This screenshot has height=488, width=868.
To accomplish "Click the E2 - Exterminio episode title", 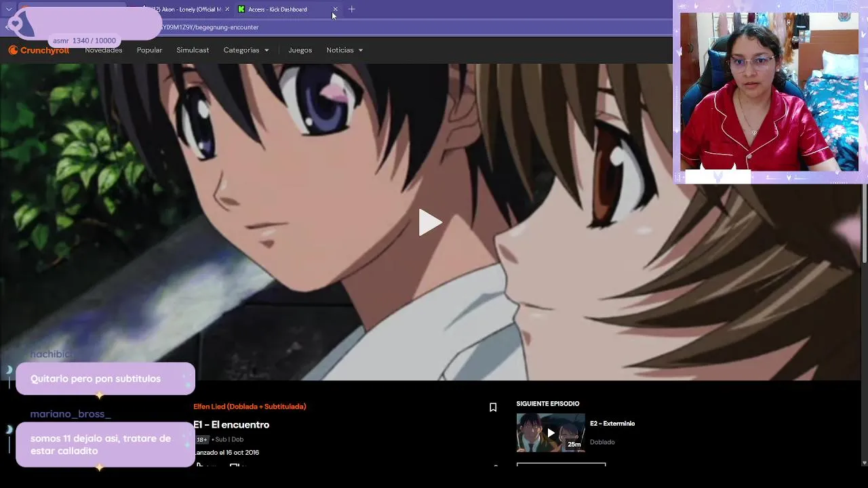I will tap(612, 424).
